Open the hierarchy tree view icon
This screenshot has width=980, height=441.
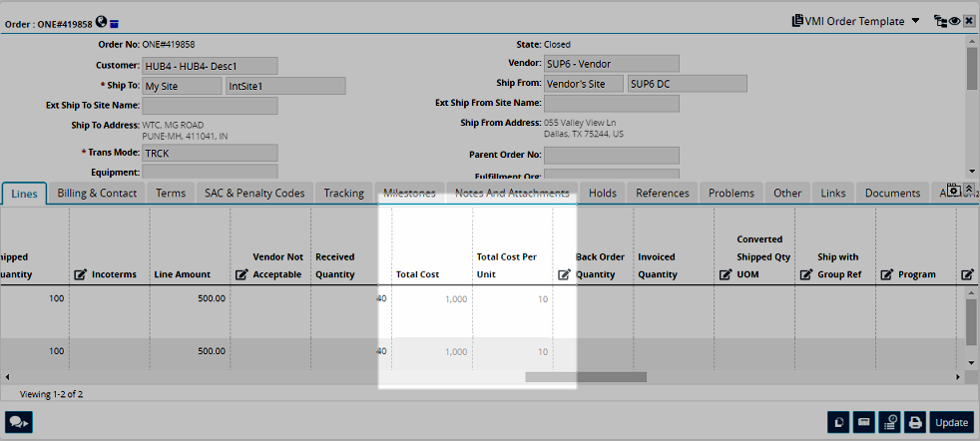click(941, 21)
